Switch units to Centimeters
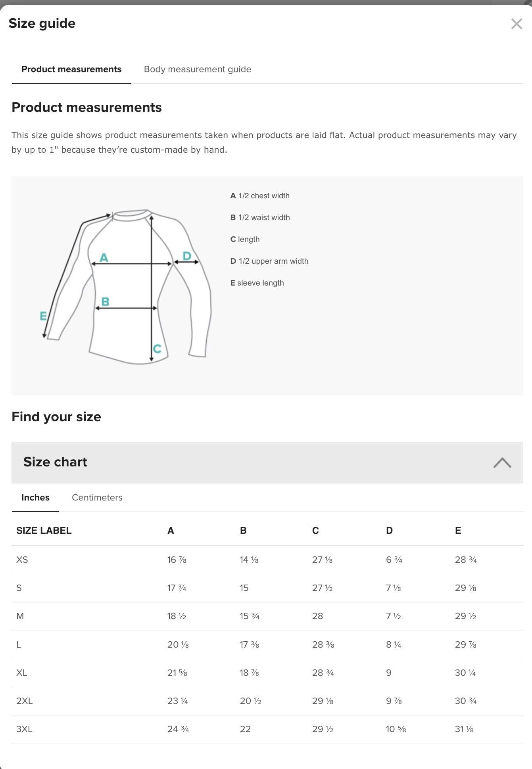Screen dimensions: 532x769 click(x=97, y=497)
